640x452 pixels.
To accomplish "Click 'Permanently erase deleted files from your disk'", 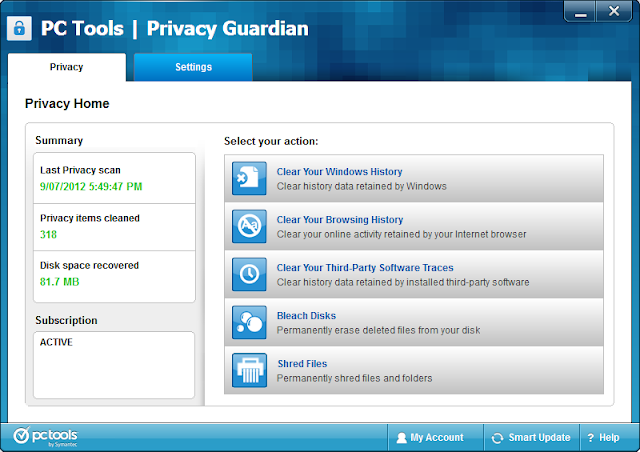I will pyautogui.click(x=378, y=330).
